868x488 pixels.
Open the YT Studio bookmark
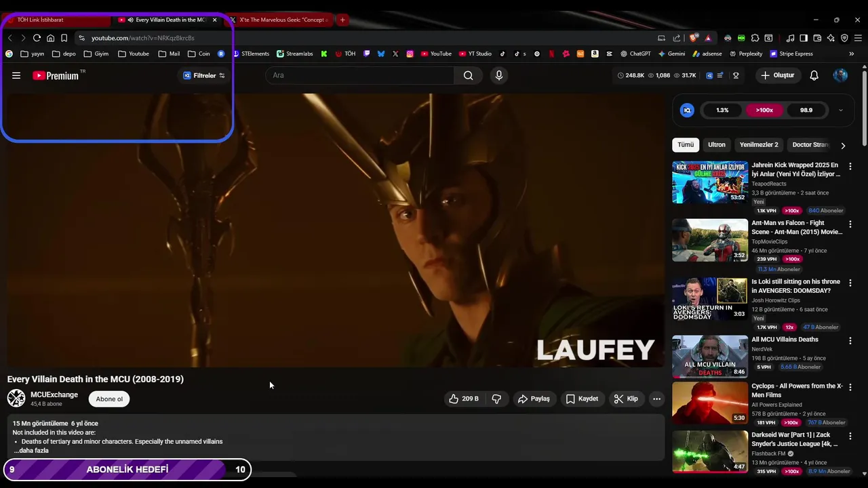pyautogui.click(x=475, y=54)
